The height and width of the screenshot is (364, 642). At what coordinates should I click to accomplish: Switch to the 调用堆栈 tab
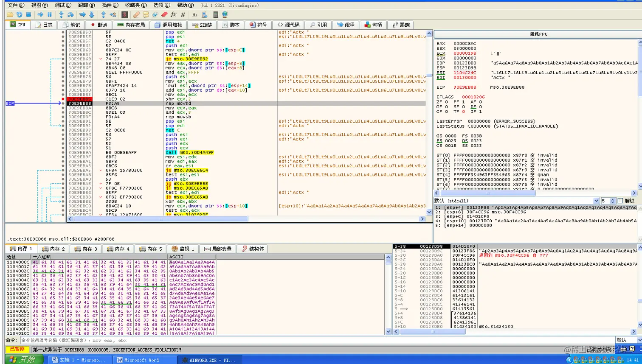(169, 25)
